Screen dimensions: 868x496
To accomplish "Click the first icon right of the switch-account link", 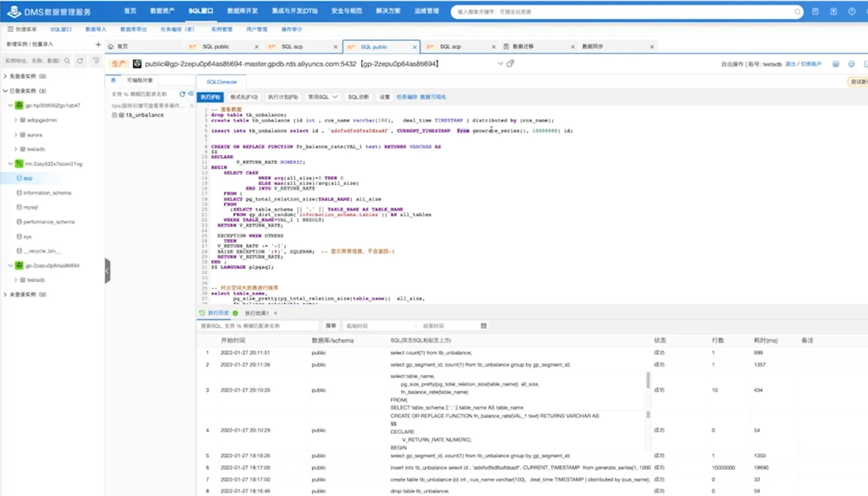I will tap(836, 64).
